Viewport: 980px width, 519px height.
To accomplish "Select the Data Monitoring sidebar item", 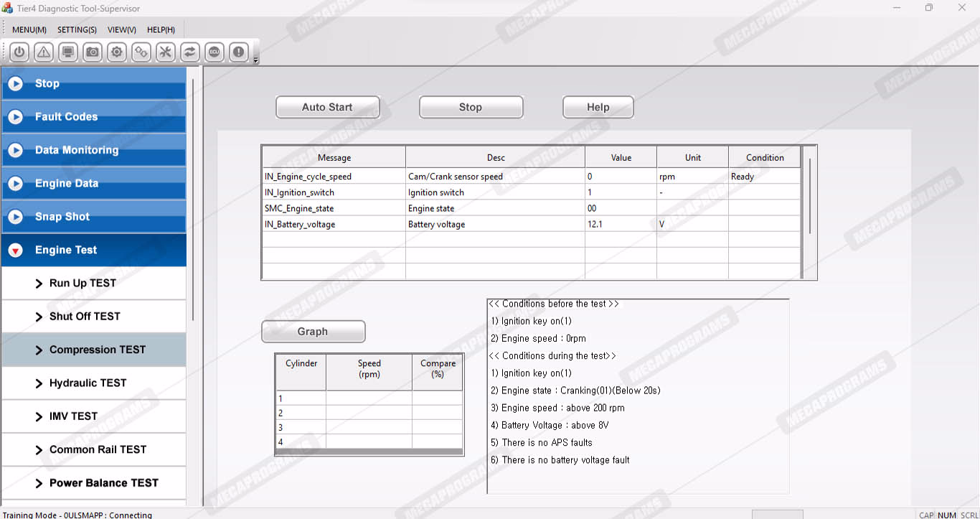I will (94, 150).
